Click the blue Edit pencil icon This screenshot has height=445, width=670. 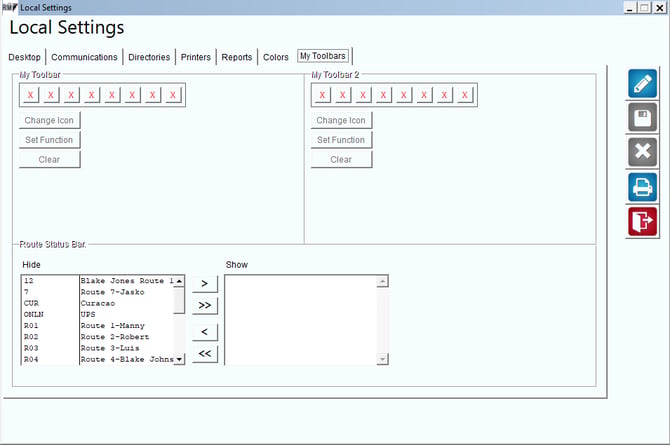point(642,83)
